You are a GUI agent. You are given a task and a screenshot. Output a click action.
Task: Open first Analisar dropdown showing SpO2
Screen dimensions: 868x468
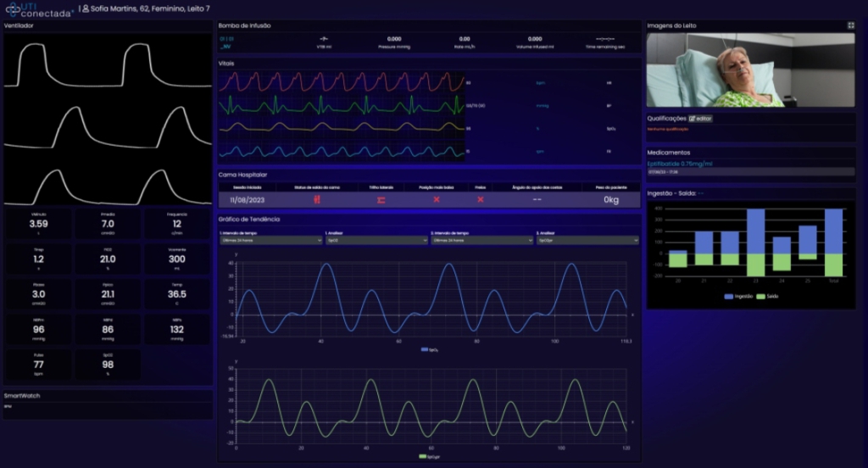(x=376, y=240)
